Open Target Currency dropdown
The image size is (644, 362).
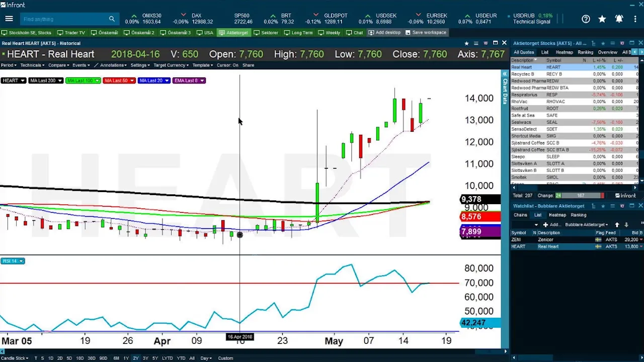172,65
